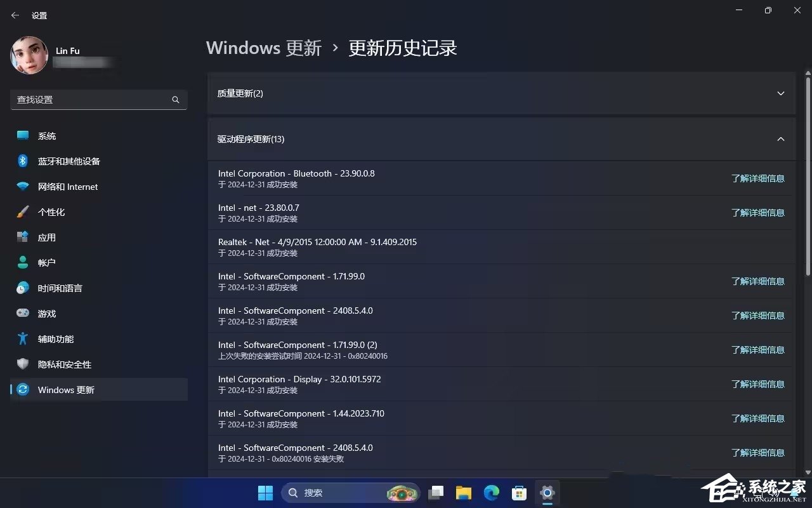Click the 查找设置 search field
The height and width of the screenshot is (508, 812).
(99, 100)
